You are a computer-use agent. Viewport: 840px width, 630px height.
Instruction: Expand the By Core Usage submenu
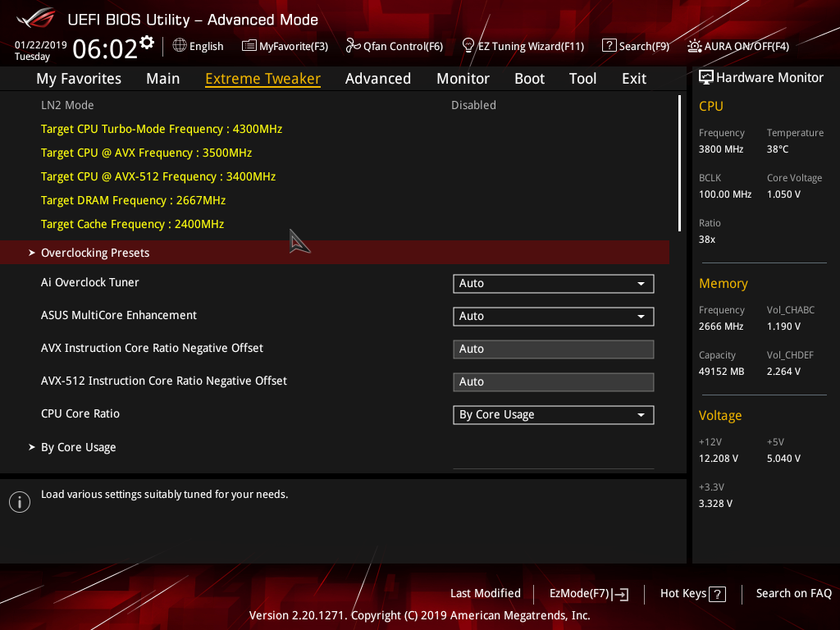click(x=78, y=447)
